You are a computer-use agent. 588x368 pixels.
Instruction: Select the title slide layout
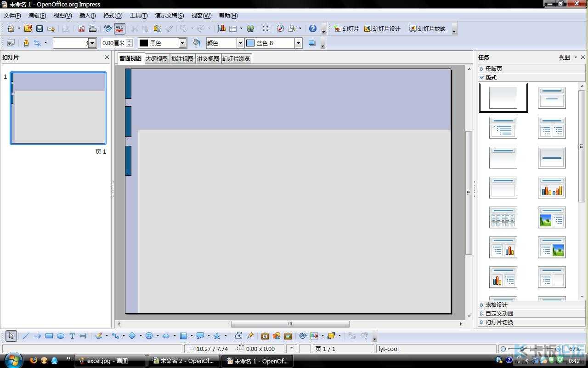tap(552, 98)
